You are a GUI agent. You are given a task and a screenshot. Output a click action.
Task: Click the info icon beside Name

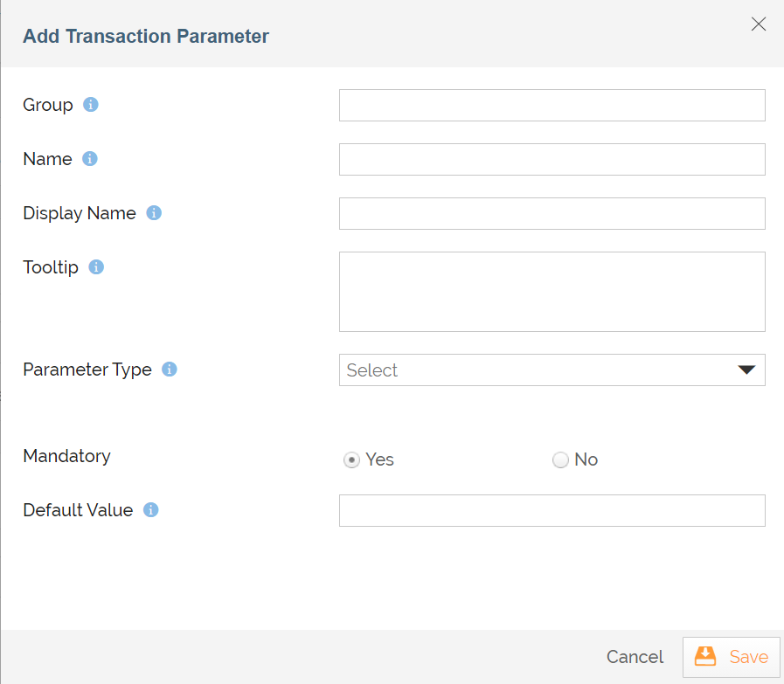click(x=89, y=159)
